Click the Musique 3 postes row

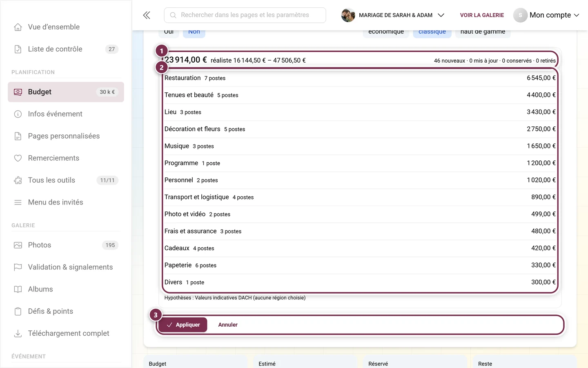[360, 146]
